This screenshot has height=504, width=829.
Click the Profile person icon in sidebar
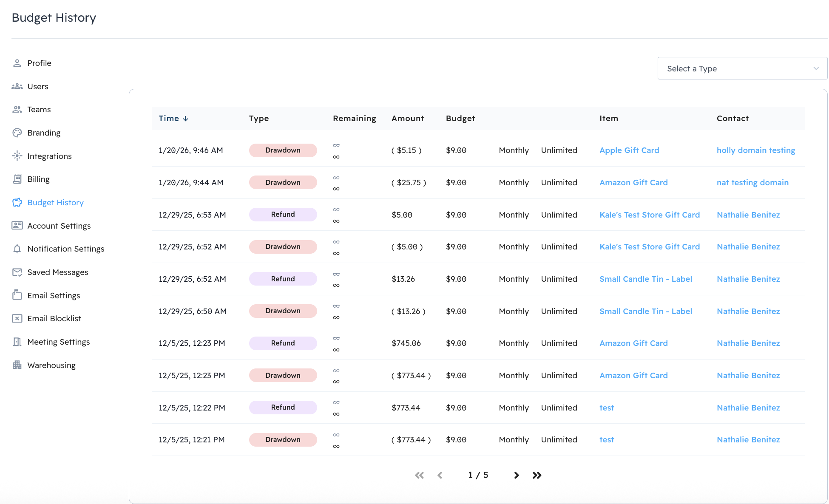pos(17,63)
